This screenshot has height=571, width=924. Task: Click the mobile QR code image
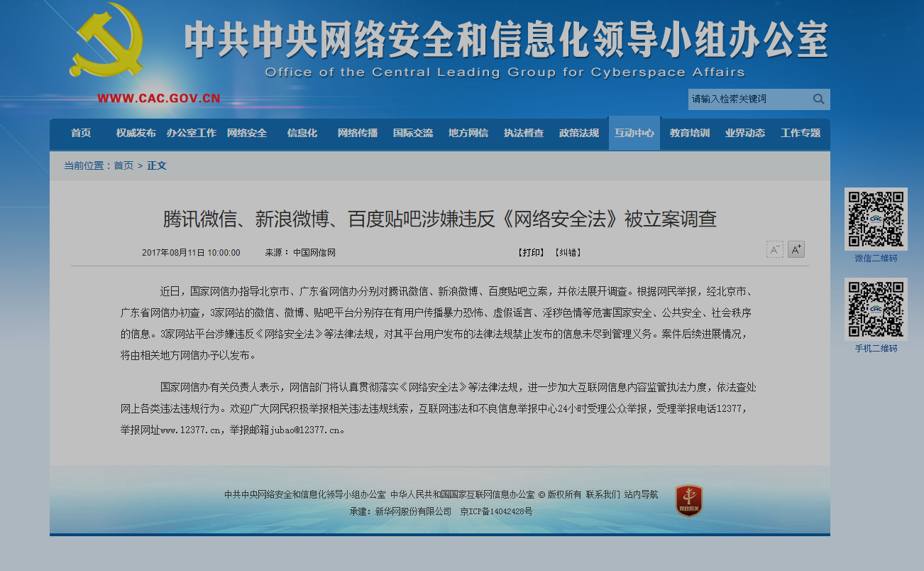tap(876, 309)
